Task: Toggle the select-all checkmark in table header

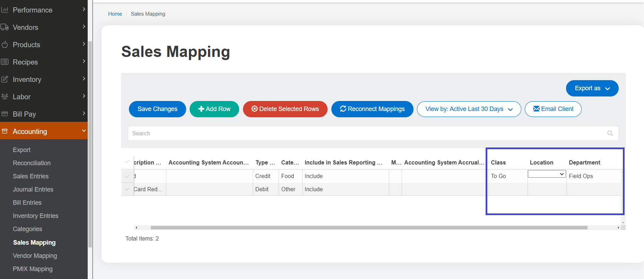Action: pos(127,162)
